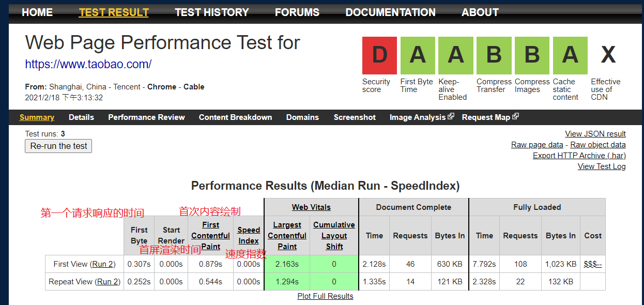Click the 121 KB Bytes In cell
This screenshot has width=644, height=305.
click(450, 282)
